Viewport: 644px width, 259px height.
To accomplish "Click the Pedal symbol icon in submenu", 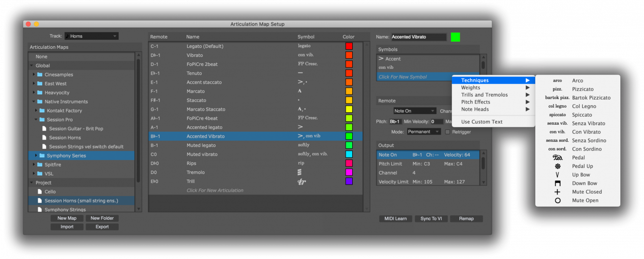I will tap(557, 157).
